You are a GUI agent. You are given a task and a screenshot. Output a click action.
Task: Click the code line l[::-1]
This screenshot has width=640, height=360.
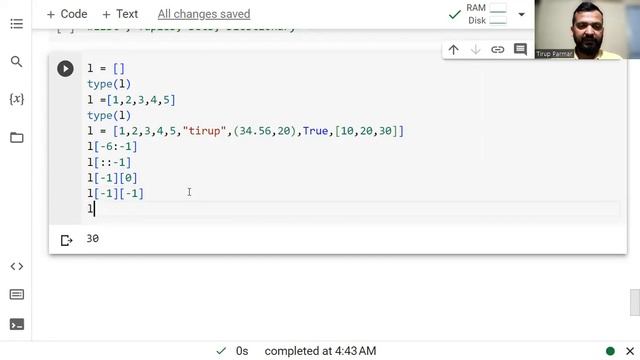click(109, 162)
